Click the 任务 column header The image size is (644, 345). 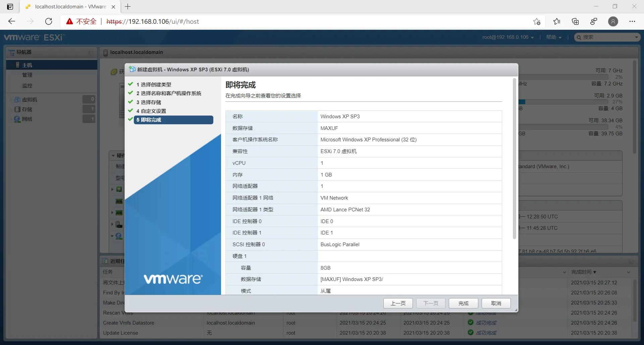coord(108,272)
